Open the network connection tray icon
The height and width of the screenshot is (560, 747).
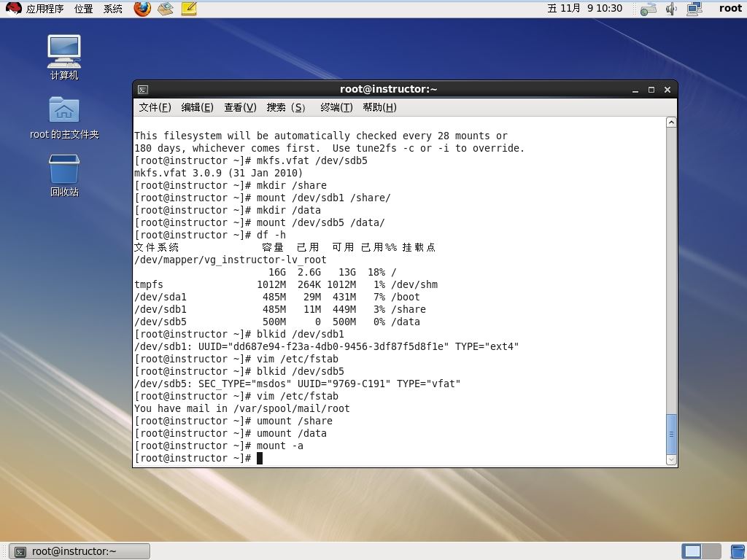click(695, 9)
